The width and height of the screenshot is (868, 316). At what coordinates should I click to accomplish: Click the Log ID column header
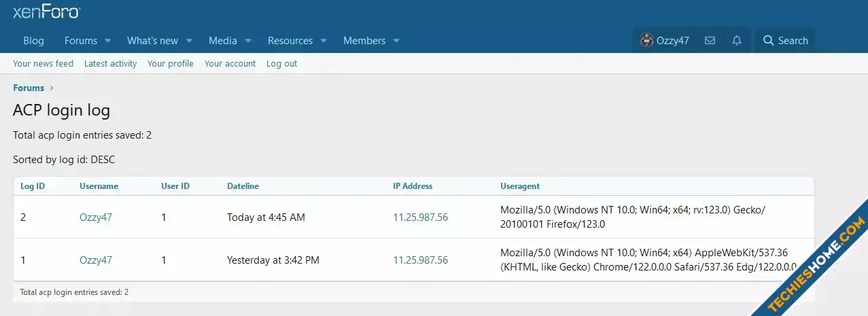coord(33,186)
